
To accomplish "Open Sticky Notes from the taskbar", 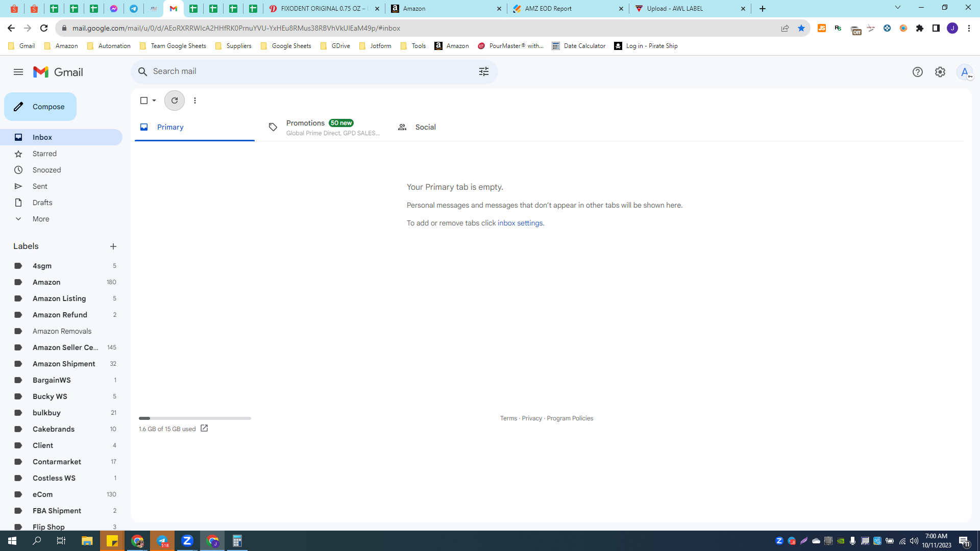I will [x=112, y=541].
